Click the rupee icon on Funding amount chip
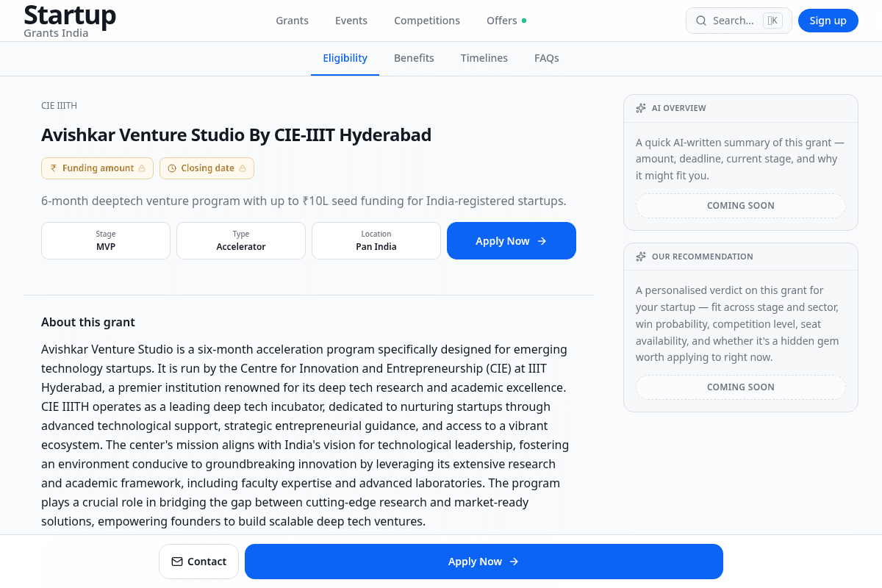Viewport: 882px width, 588px height. click(54, 168)
